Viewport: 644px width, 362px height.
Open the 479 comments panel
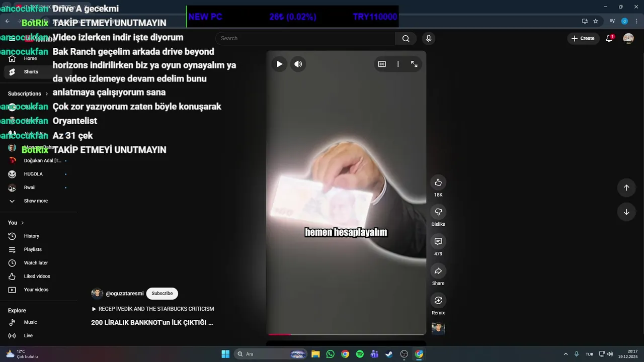[438, 242]
